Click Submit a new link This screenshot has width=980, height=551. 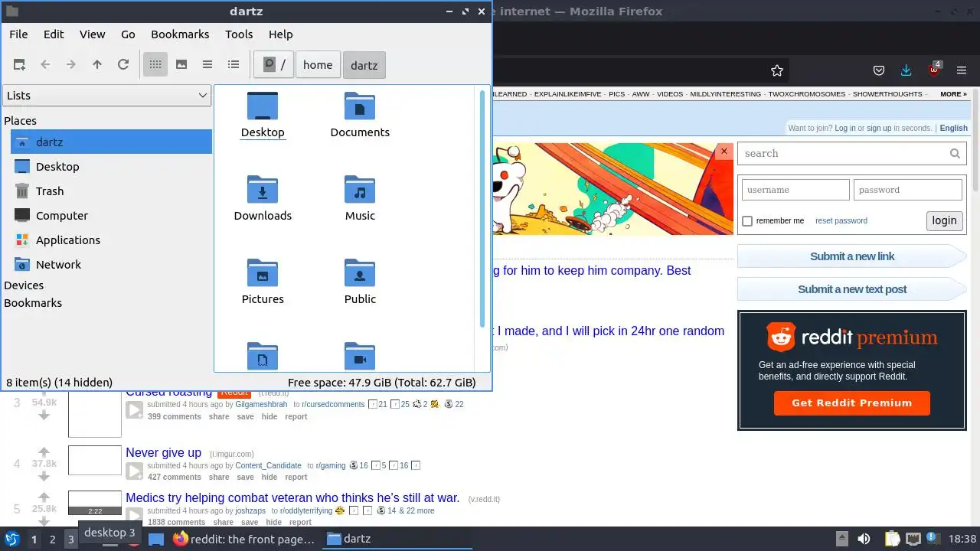pyautogui.click(x=852, y=256)
